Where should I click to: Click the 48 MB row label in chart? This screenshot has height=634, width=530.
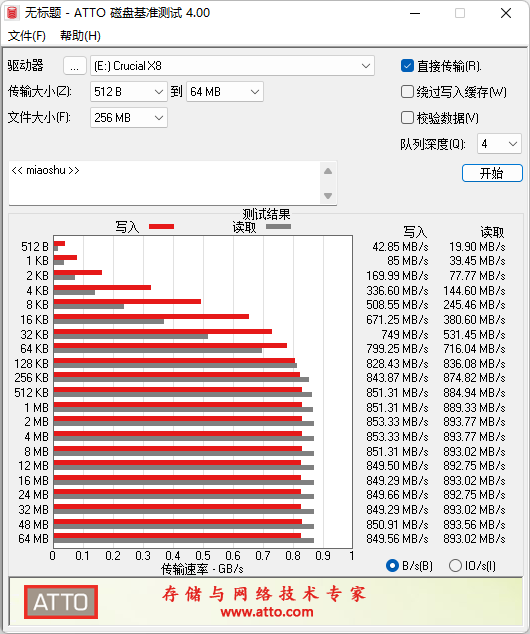[x=33, y=524]
